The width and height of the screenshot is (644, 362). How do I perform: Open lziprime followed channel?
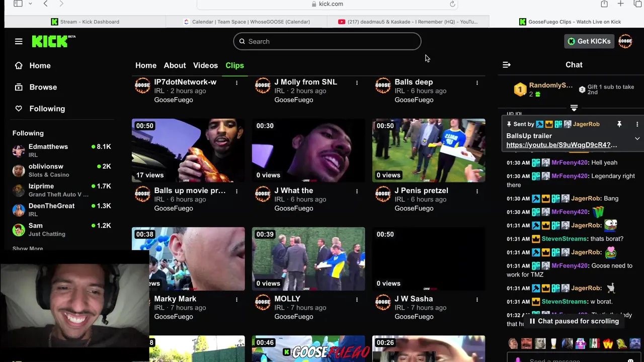click(x=62, y=190)
